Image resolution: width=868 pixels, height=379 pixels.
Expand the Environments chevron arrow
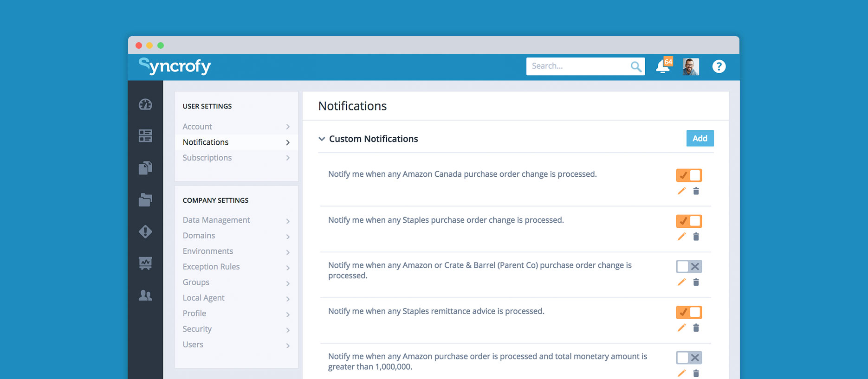tap(288, 252)
